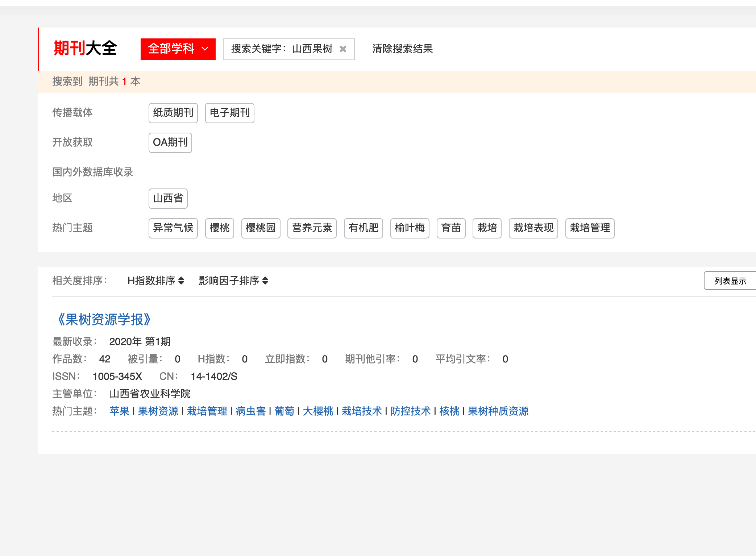
Task: Filter by 电子期刊
Action: click(x=230, y=113)
